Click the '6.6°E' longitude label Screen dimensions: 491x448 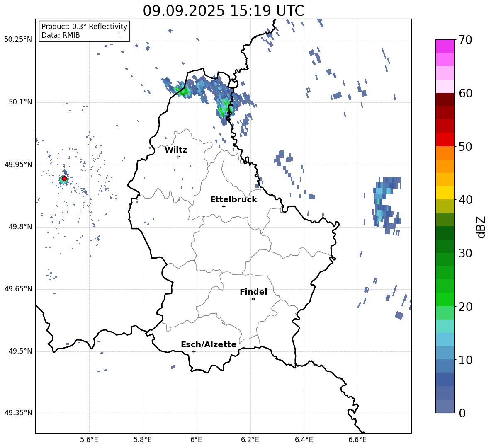(x=357, y=440)
